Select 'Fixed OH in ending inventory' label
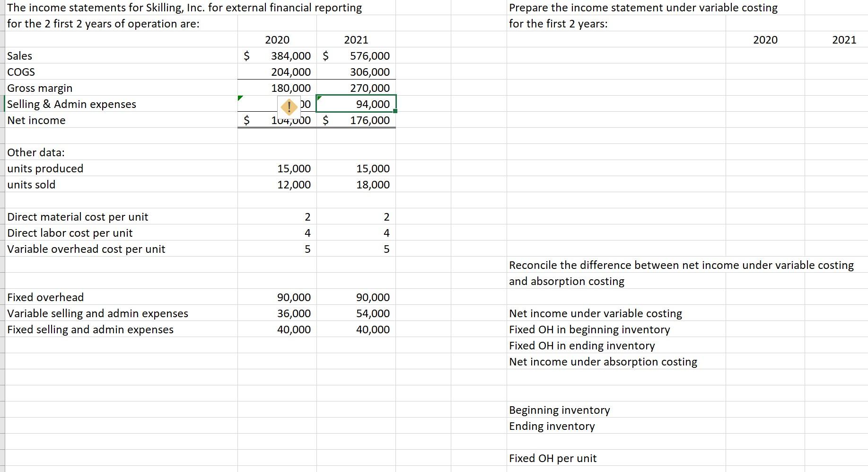This screenshot has width=868, height=472. click(x=582, y=346)
